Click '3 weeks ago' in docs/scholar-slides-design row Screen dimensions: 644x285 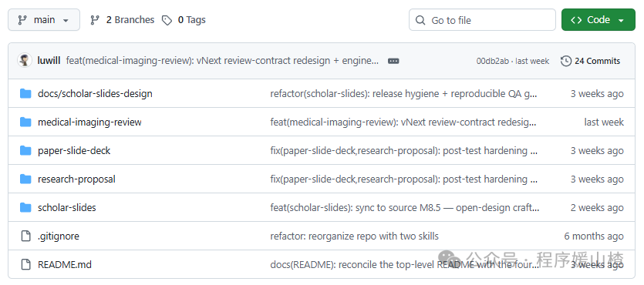pos(597,93)
